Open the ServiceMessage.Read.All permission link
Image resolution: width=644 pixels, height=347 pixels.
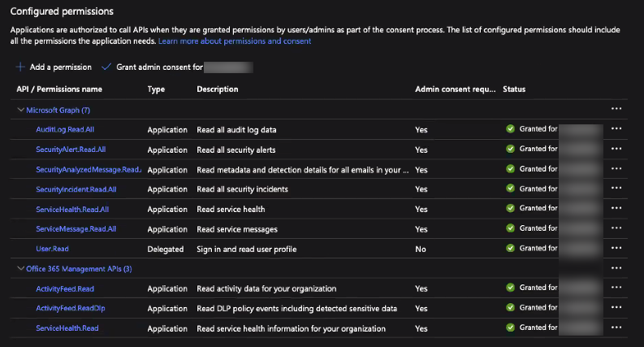72,228
